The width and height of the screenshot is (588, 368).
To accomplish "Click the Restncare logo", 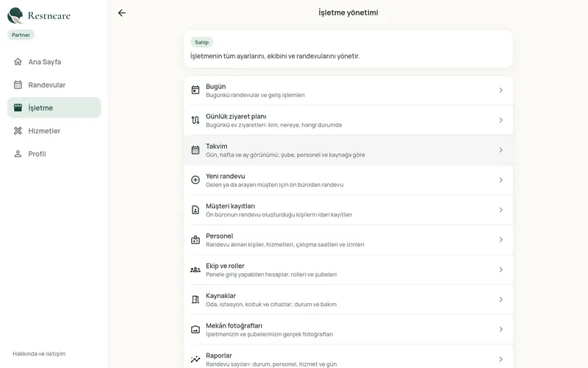I will pos(39,15).
